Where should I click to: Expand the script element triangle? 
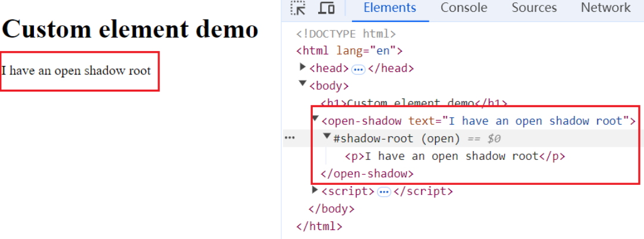point(315,190)
